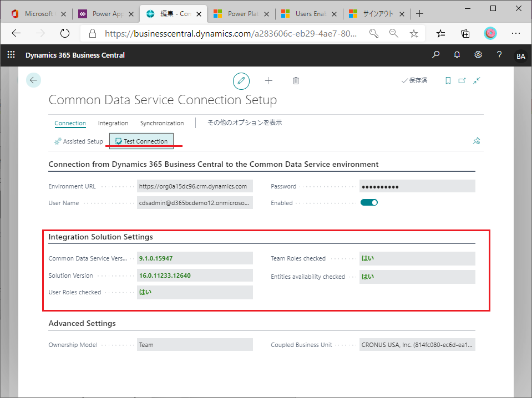The height and width of the screenshot is (398, 532).
Task: Click the User Roles checked value
Action: (x=195, y=292)
